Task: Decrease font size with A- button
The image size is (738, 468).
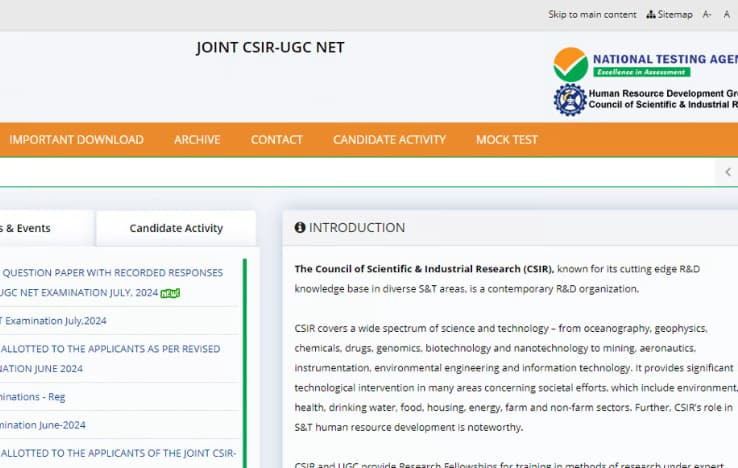Action: pos(706,15)
